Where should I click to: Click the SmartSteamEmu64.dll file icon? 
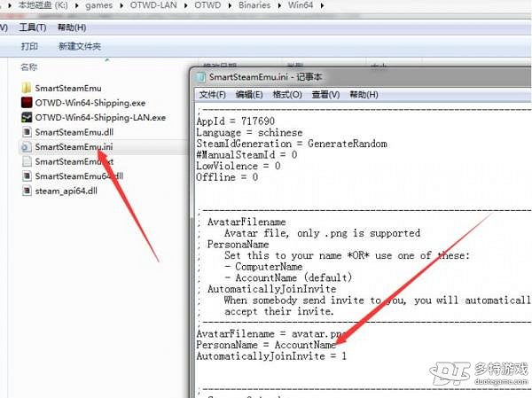click(x=27, y=176)
